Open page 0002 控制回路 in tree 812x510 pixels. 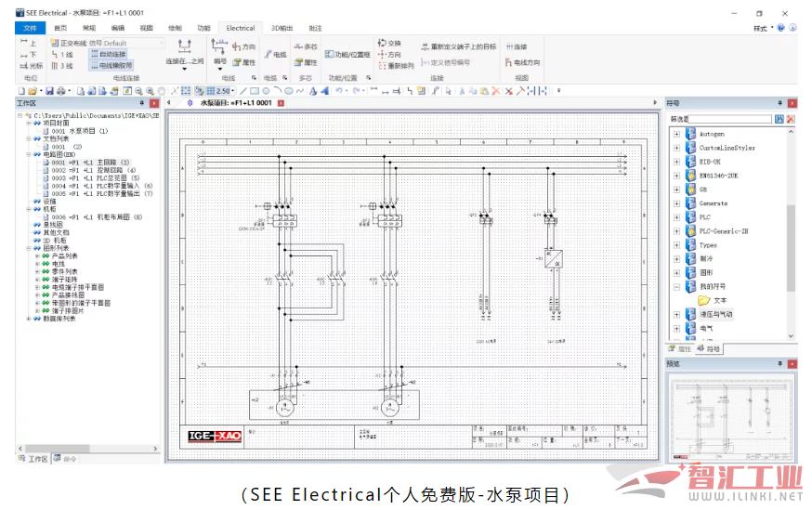[93, 170]
